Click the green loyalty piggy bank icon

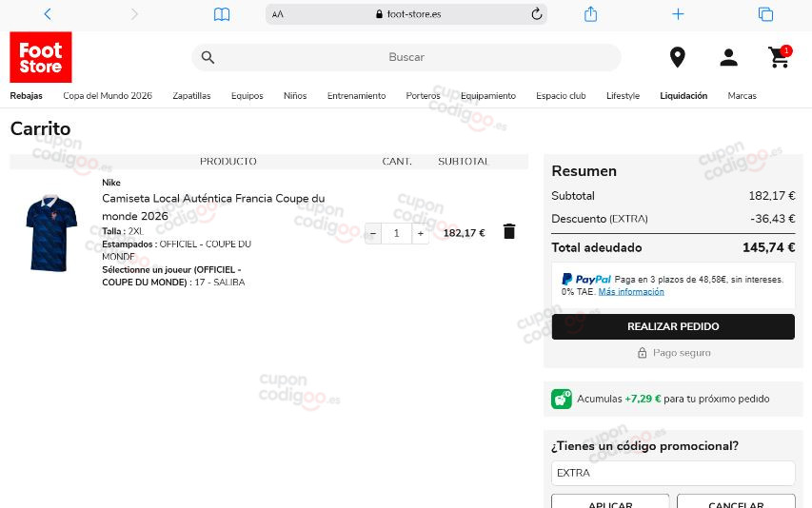562,399
